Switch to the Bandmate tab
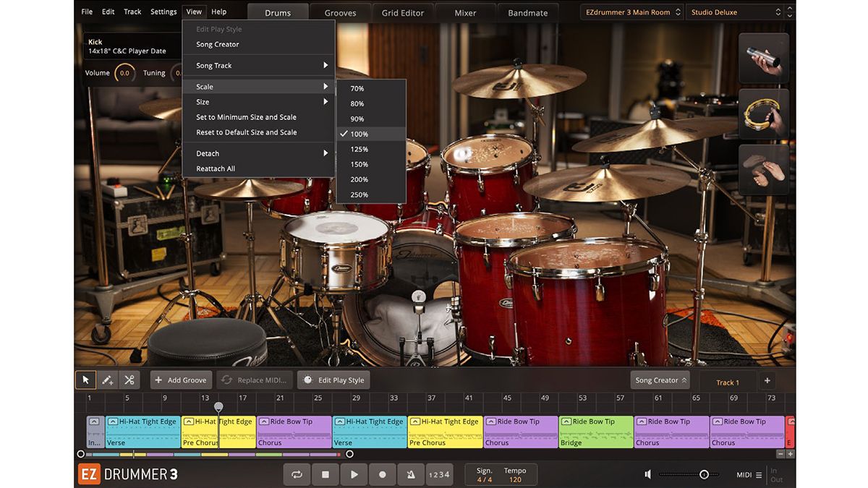868x488 pixels. click(528, 12)
